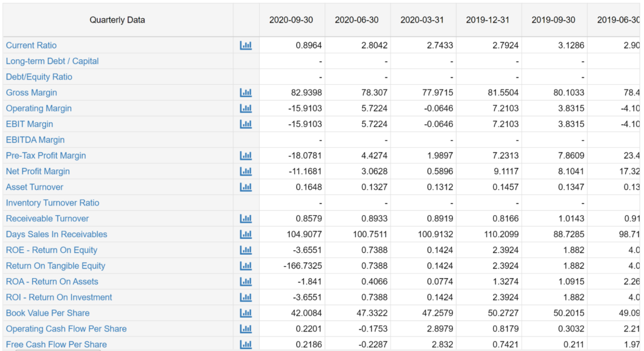Click the Debt/Equity Ratio link
Viewport: 644px width, 351px height.
[x=39, y=77]
